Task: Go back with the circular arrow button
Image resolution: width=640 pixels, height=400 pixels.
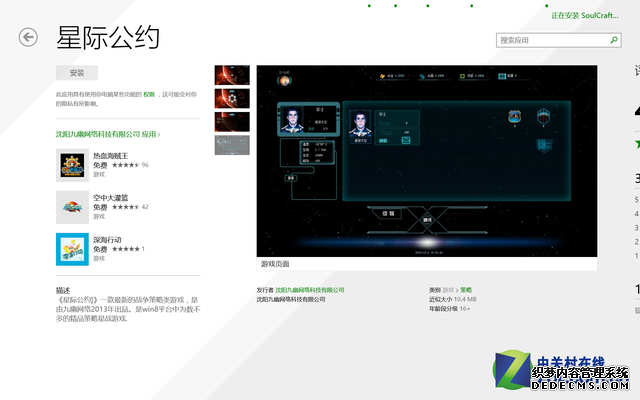Action: pyautogui.click(x=28, y=37)
